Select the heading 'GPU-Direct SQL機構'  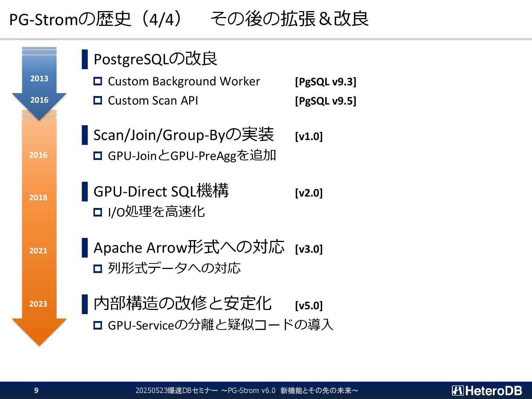[x=161, y=191]
